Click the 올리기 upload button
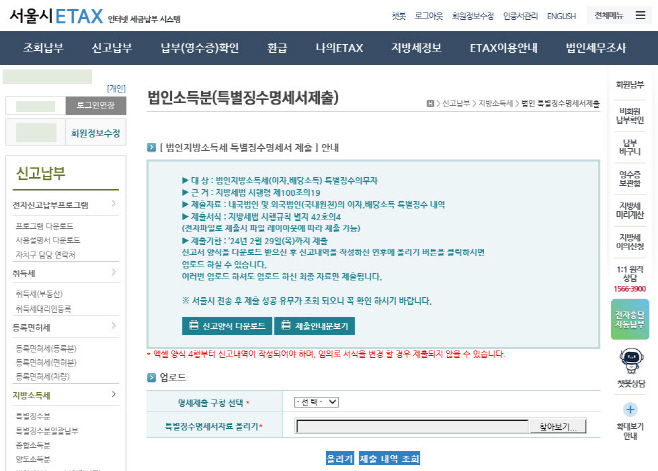This screenshot has height=471, width=658. (340, 458)
